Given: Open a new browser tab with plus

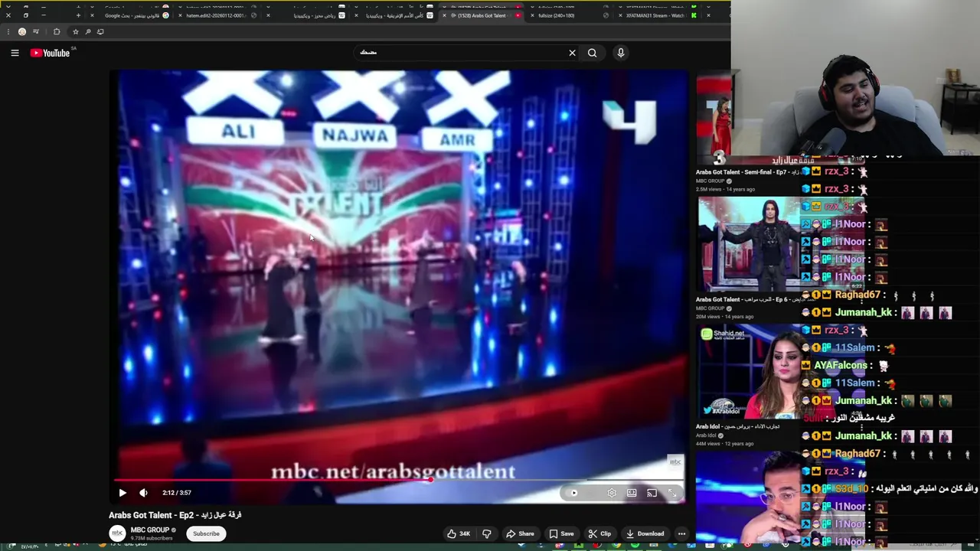Looking at the screenshot, I should click(x=78, y=15).
